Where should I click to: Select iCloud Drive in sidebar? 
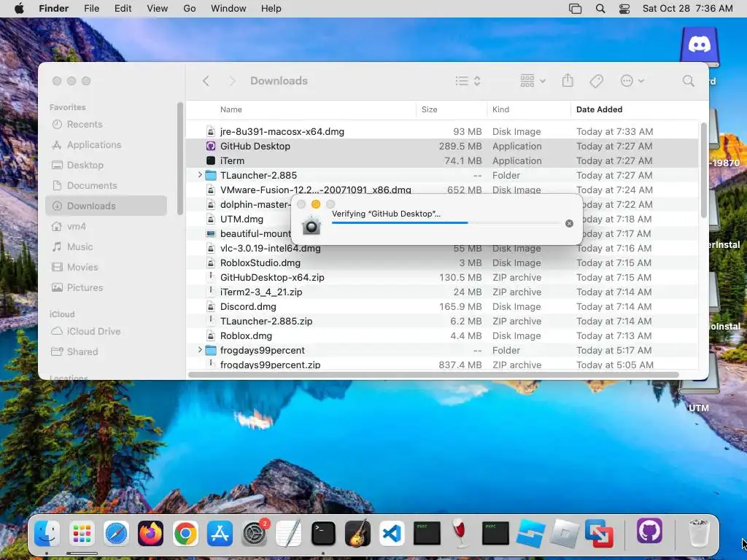[x=106, y=332]
